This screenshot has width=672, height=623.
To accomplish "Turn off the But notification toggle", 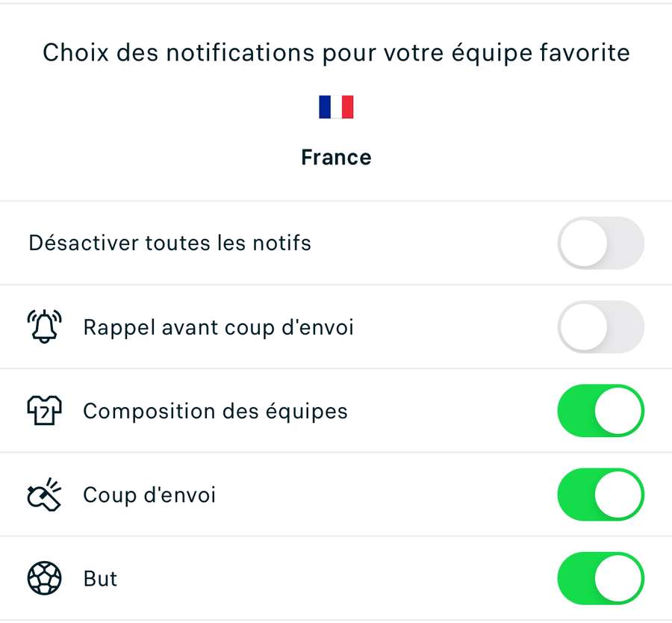I will (x=600, y=578).
